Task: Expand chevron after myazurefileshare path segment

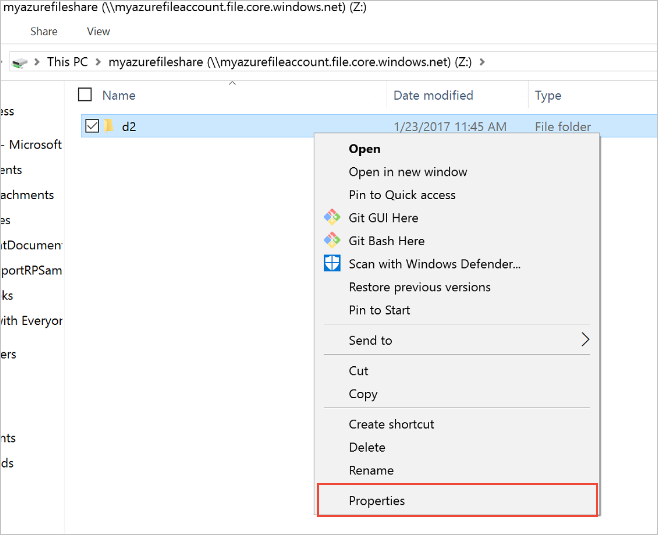Action: pos(482,62)
